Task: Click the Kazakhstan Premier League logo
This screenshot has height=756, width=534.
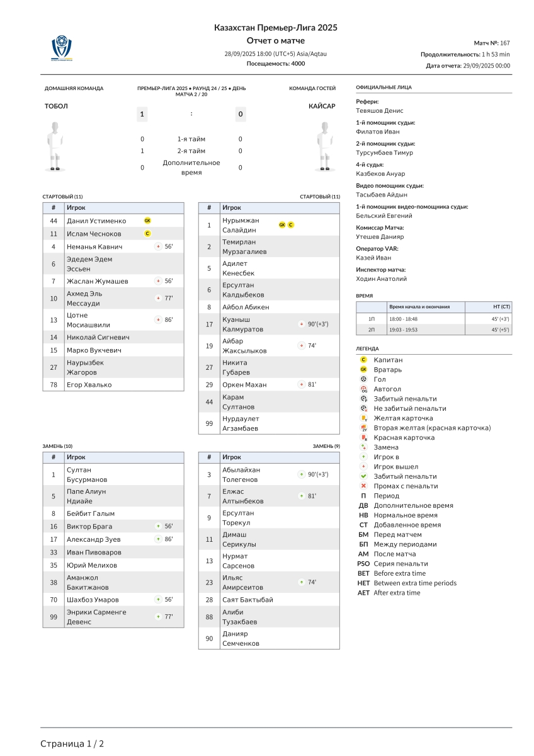Action: click(62, 48)
